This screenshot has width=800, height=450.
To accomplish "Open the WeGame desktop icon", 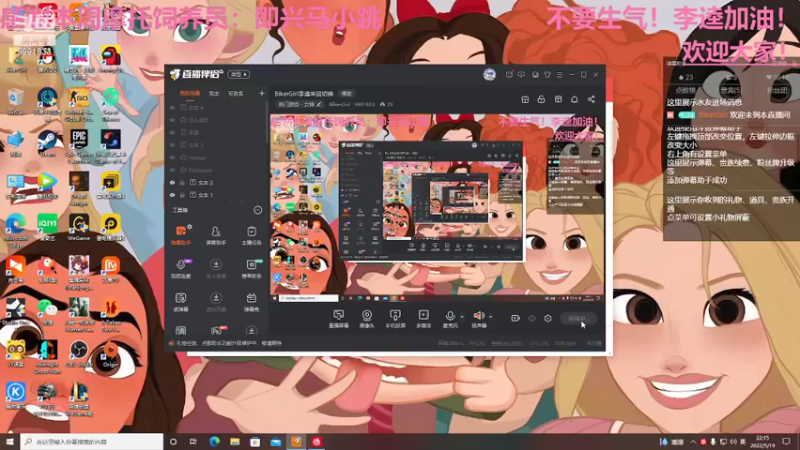I will (79, 228).
